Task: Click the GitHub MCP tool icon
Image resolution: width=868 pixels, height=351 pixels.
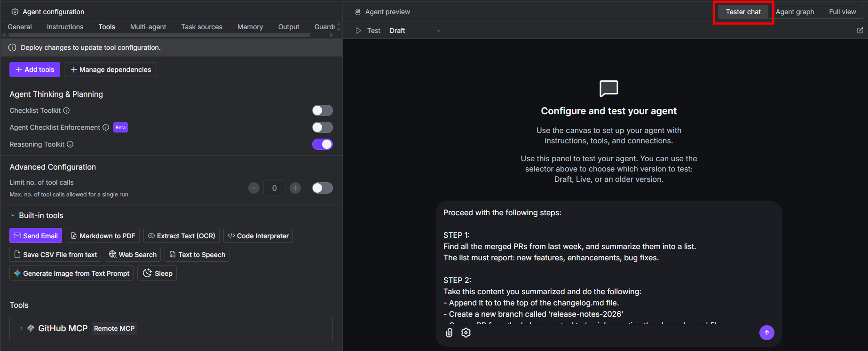Action: pos(31,328)
